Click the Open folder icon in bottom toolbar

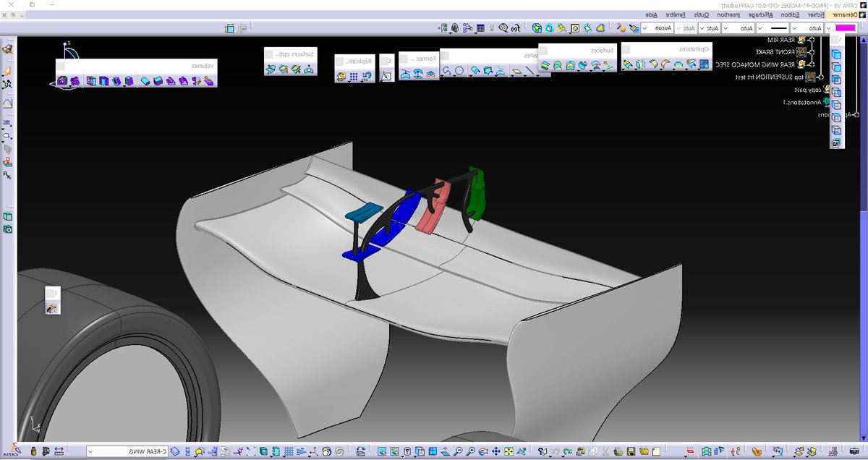click(x=643, y=451)
